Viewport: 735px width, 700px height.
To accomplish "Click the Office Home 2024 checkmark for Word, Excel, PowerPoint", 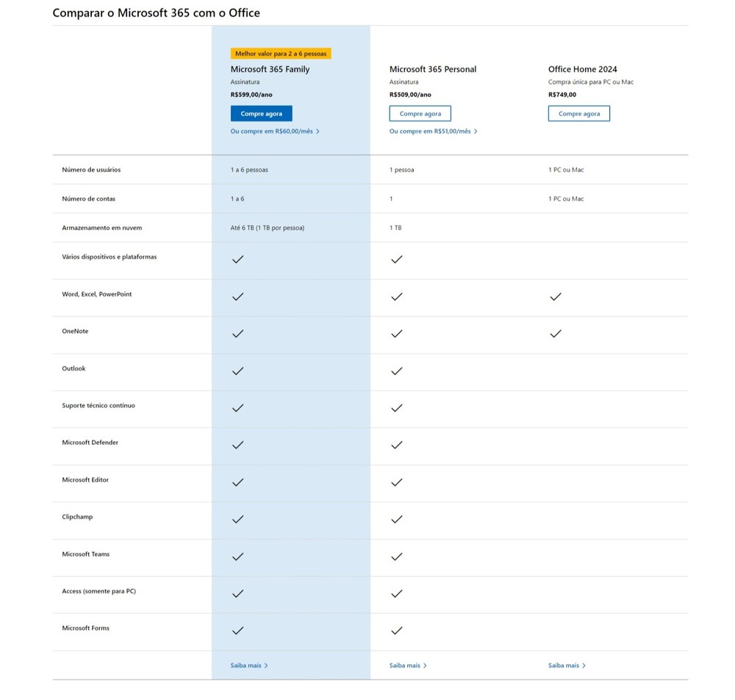I will (x=556, y=297).
